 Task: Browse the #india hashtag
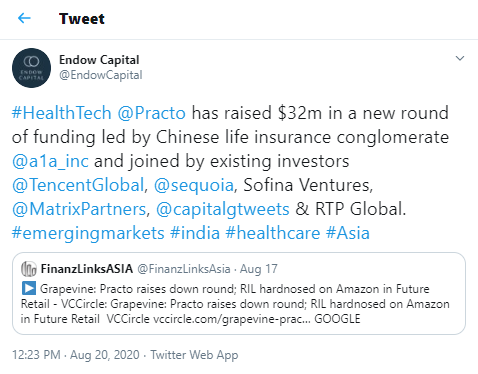click(x=195, y=233)
